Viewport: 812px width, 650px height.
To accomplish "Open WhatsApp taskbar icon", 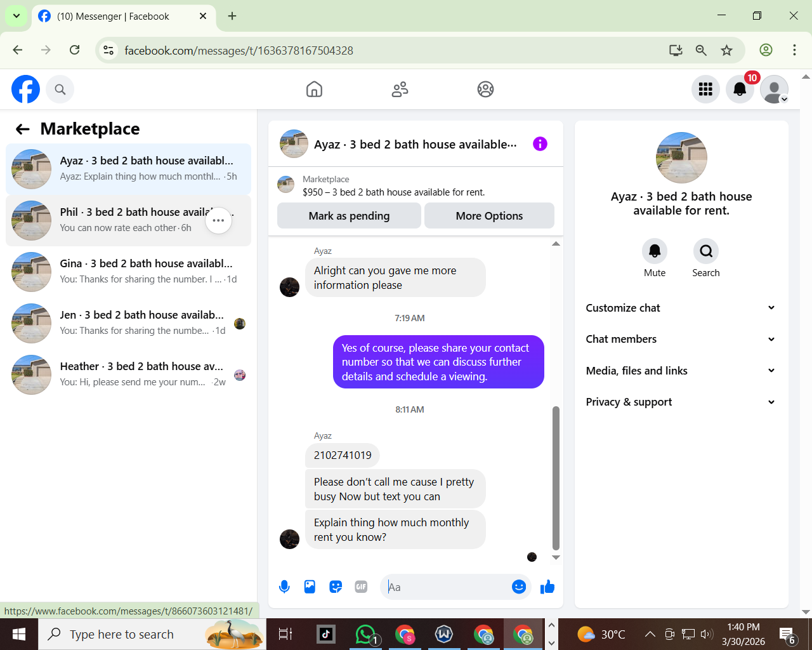I will pyautogui.click(x=366, y=634).
